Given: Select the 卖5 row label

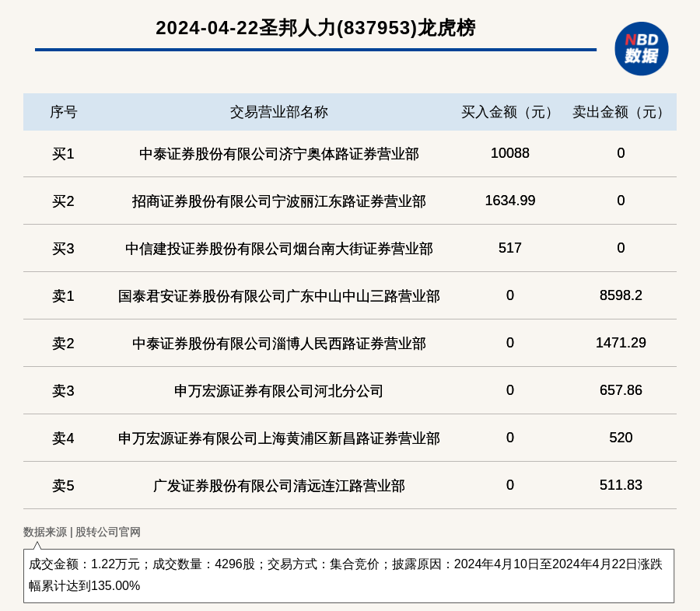Looking at the screenshot, I should (64, 486).
